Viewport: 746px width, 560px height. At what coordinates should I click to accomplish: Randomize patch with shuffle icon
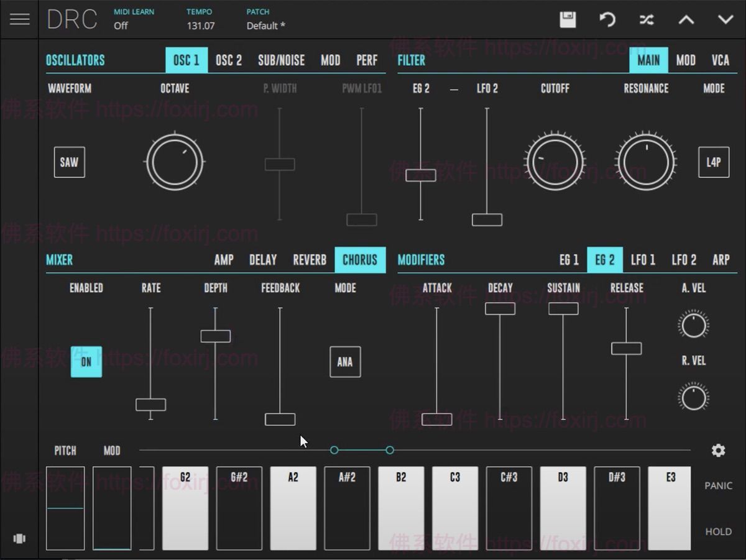click(647, 20)
